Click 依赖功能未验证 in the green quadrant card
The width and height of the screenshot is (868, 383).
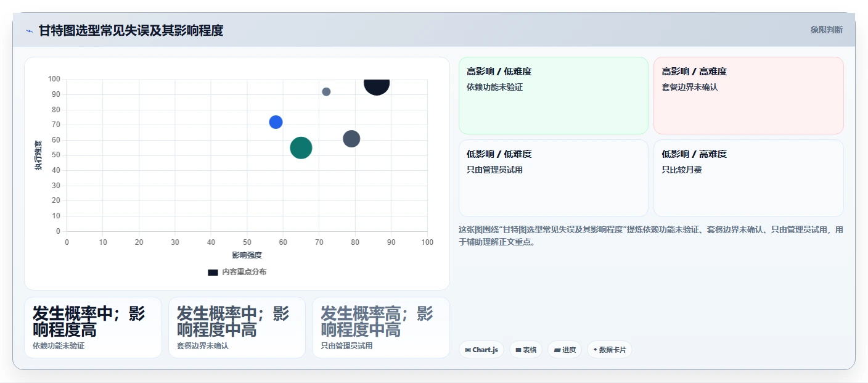click(x=495, y=87)
